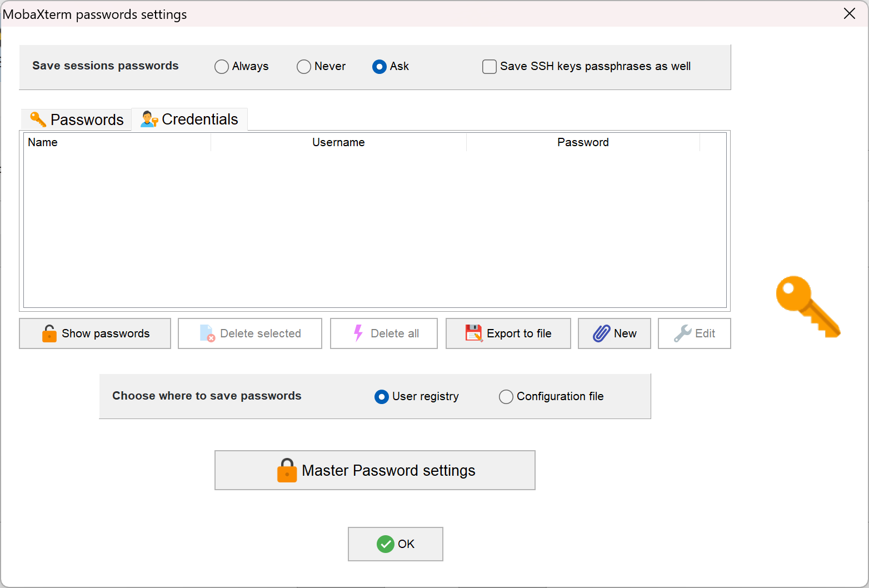Select the Always save passwords option
The image size is (869, 588).
pyautogui.click(x=222, y=67)
